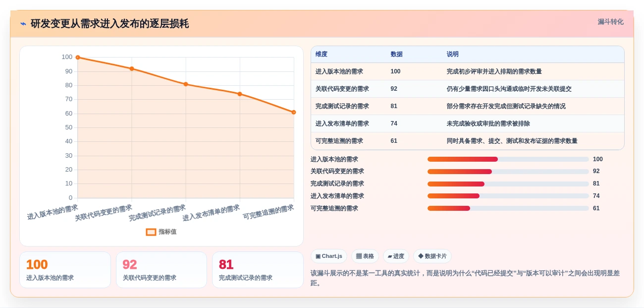Click description 完成初步评审并进入排期的需求数量
This screenshot has width=644, height=308.
coord(494,71)
